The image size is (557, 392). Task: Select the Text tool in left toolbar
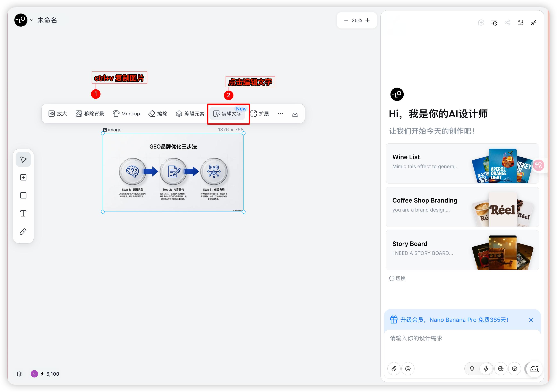click(x=23, y=213)
